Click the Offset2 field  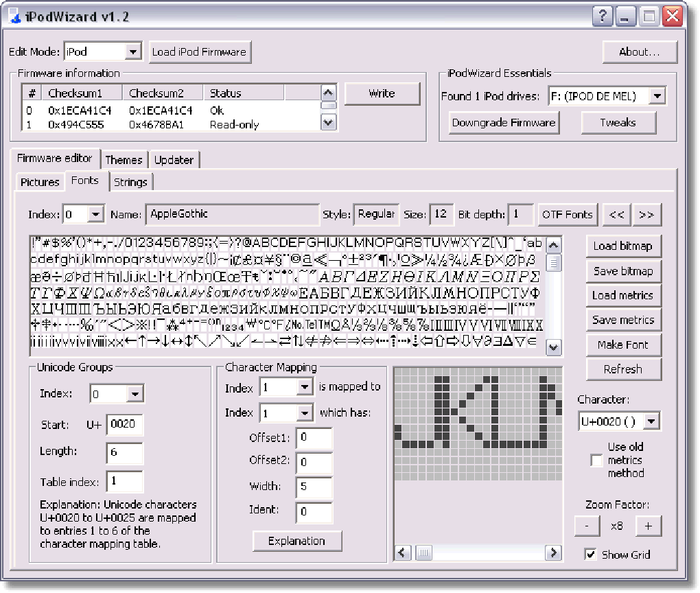[314, 462]
